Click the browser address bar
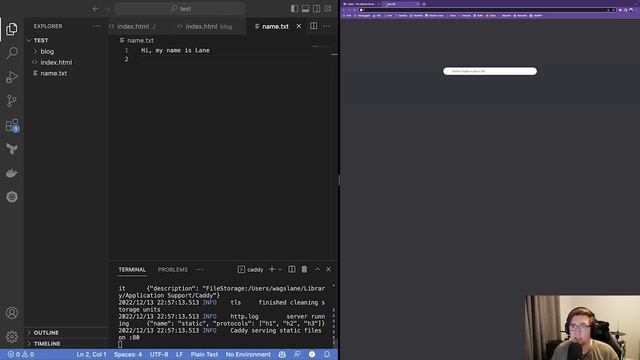The height and width of the screenshot is (360, 640). click(x=487, y=10)
